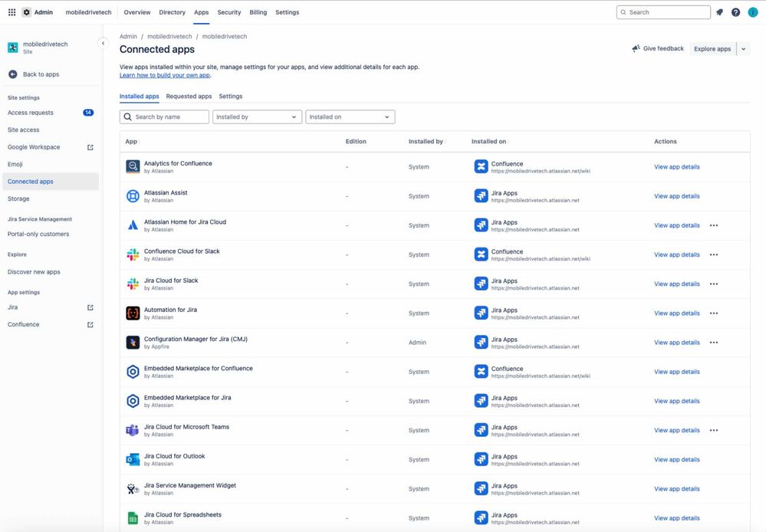This screenshot has height=532, width=766.
Task: Collapse the sidebar with the chevron button
Action: 103,44
